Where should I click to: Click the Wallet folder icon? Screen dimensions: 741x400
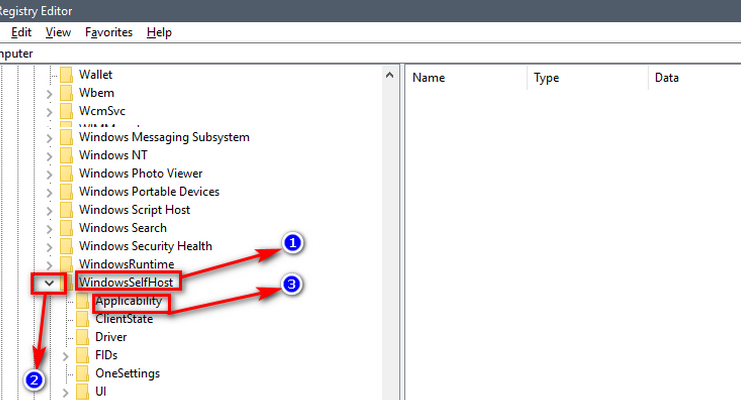coord(67,75)
